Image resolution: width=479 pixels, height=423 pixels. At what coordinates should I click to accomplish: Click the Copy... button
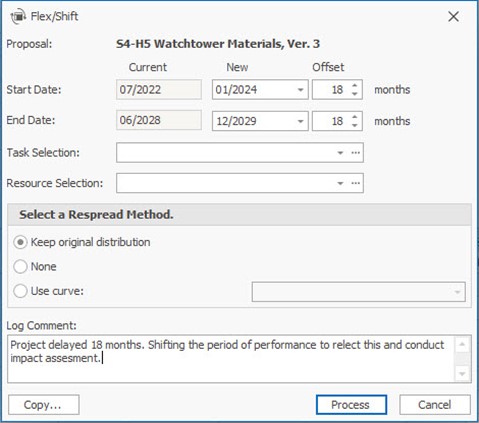click(x=44, y=405)
